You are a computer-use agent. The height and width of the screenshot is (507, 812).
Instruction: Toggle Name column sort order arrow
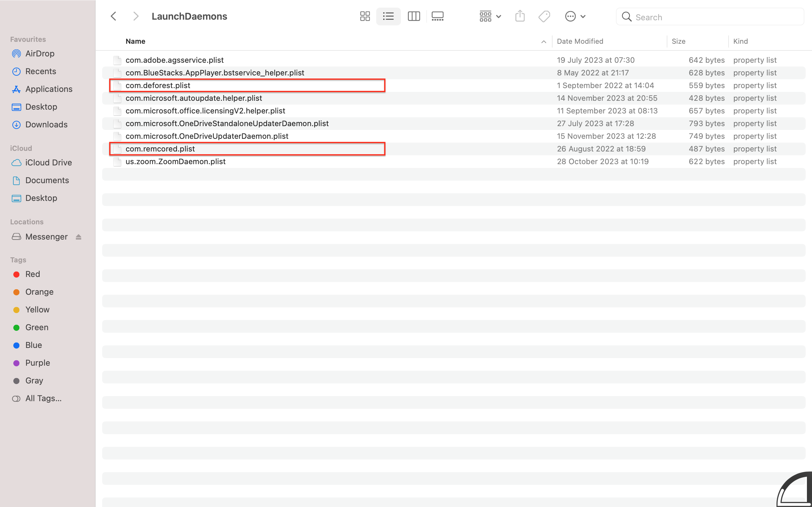click(x=544, y=42)
